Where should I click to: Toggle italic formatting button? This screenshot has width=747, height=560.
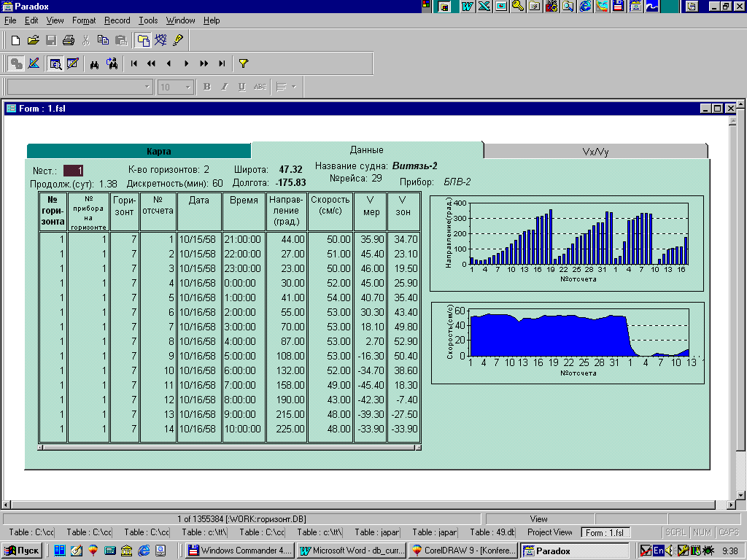224,87
